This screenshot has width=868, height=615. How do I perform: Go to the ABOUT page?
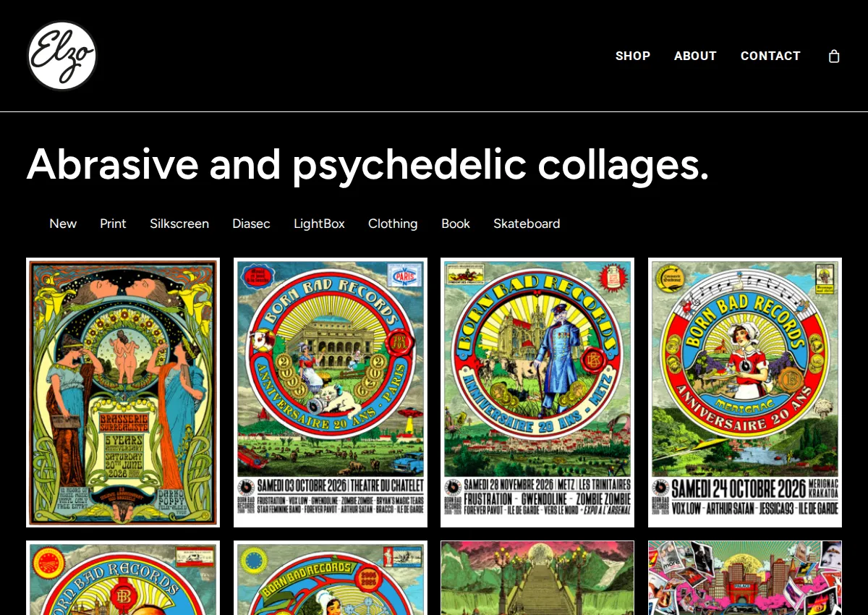point(695,56)
